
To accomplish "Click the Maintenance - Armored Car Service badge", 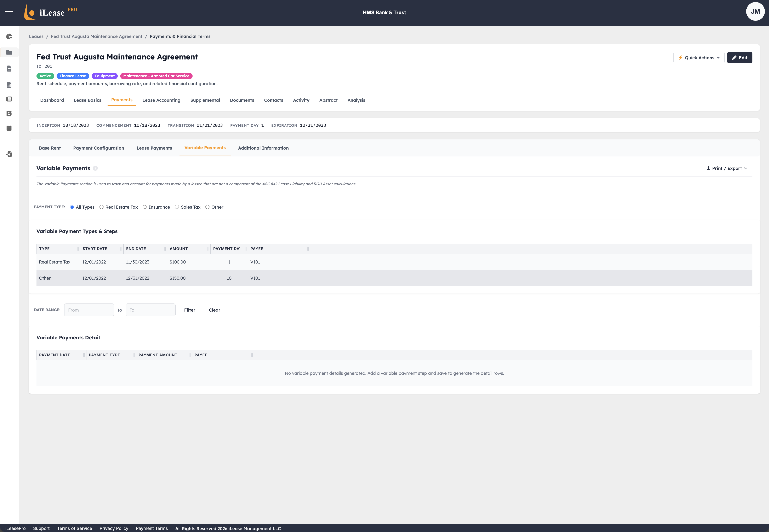I will pos(156,76).
